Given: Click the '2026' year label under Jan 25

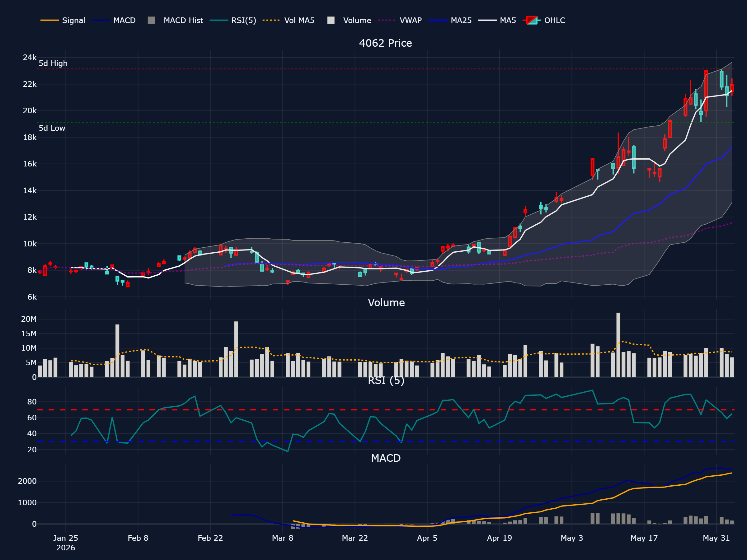Looking at the screenshot, I should [65, 548].
